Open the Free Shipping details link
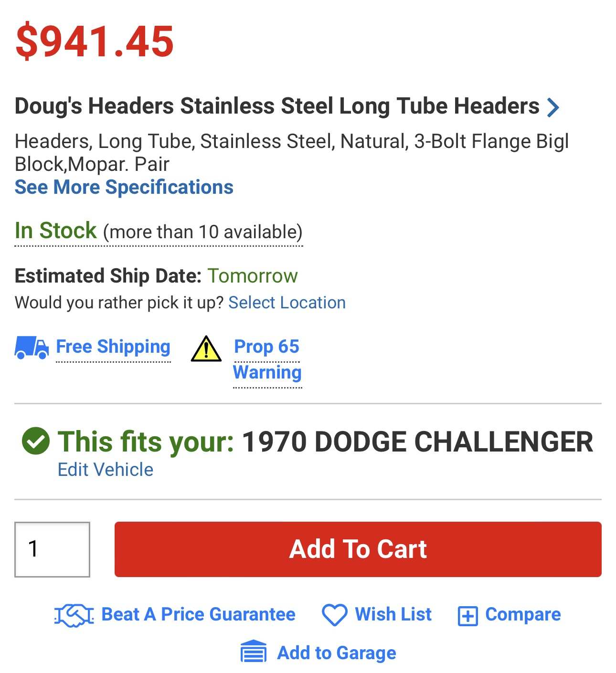Screen dimensions: 616x673 (113, 347)
